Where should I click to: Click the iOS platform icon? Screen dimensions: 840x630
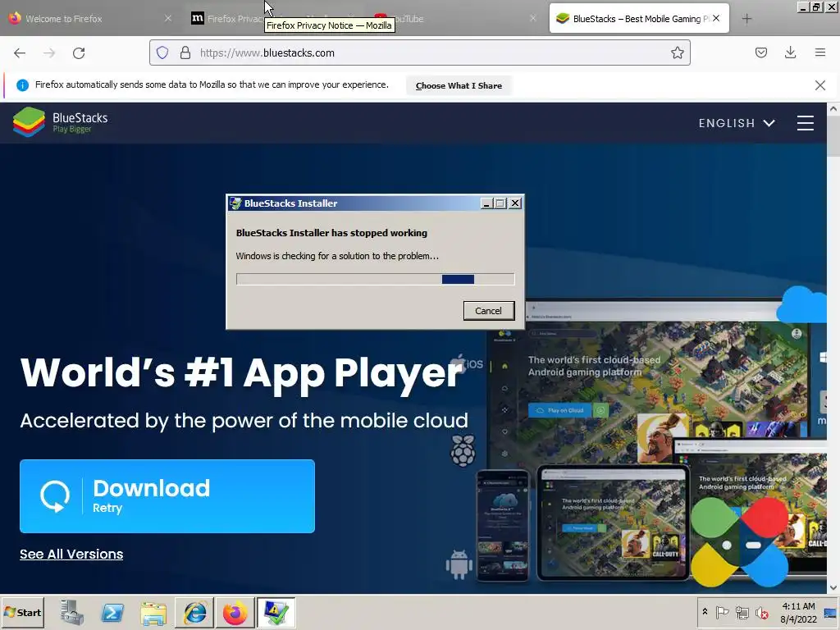(x=467, y=363)
